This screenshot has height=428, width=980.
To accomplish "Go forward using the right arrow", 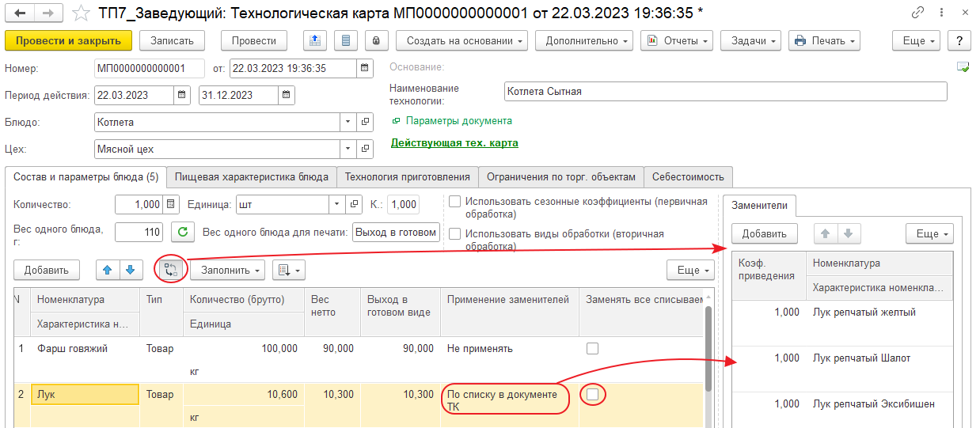I will tap(48, 13).
